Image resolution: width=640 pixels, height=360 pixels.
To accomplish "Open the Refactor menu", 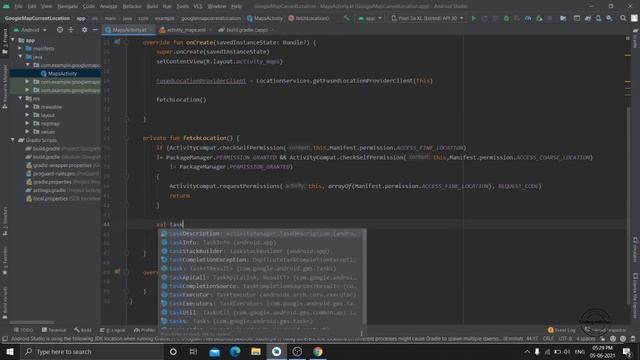I will click(132, 6).
